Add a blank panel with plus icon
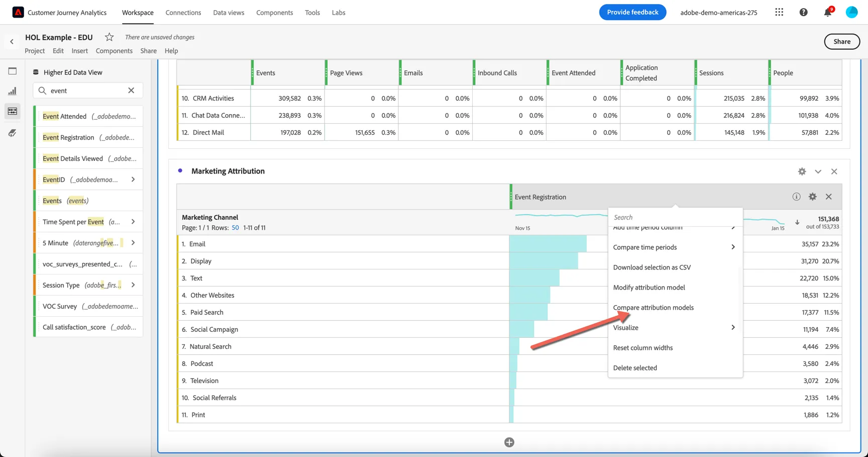 point(509,442)
